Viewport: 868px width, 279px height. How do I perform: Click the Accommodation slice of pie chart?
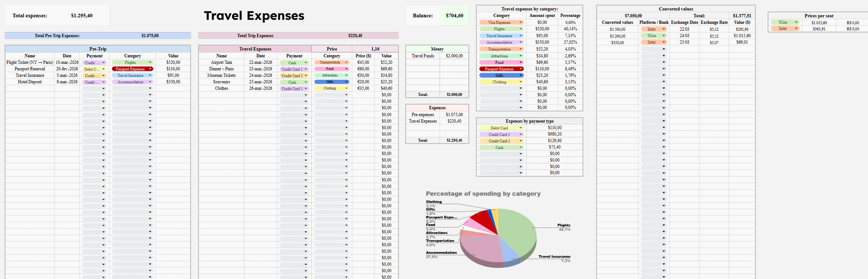click(x=479, y=247)
